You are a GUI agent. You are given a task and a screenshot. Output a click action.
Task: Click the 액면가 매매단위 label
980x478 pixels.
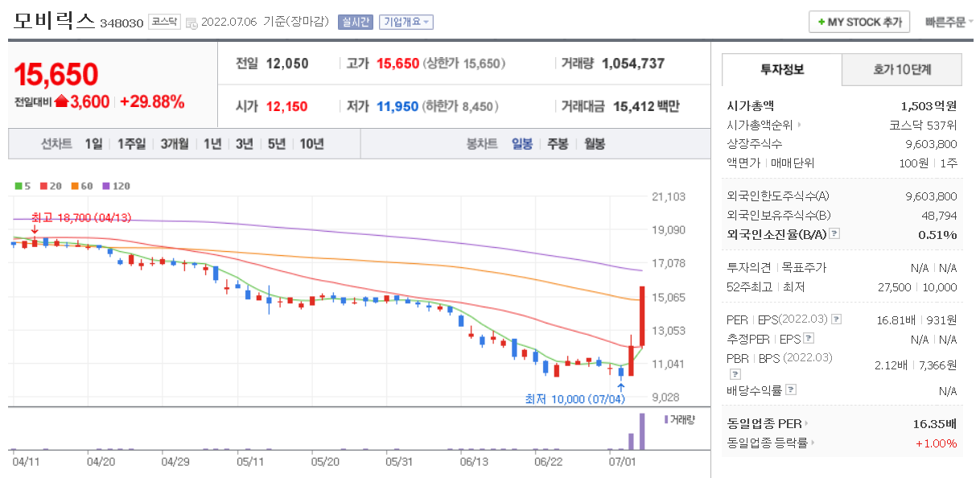pyautogui.click(x=771, y=163)
